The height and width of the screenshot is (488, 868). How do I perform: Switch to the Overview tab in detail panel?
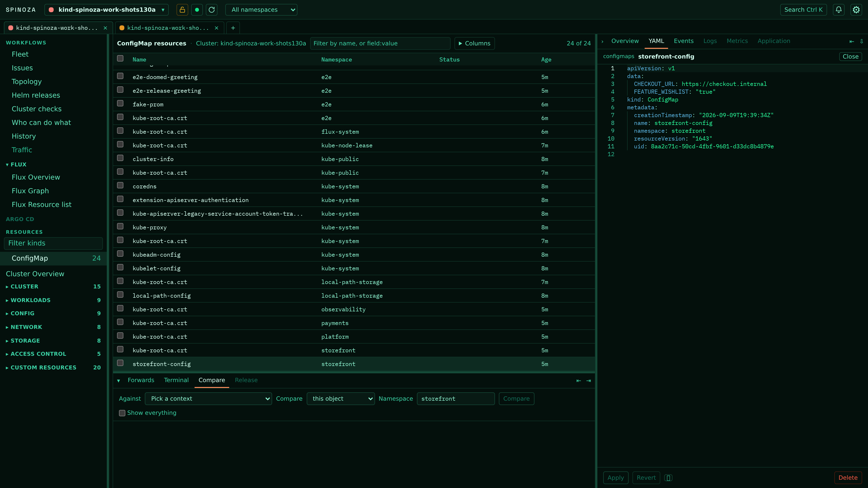[625, 41]
